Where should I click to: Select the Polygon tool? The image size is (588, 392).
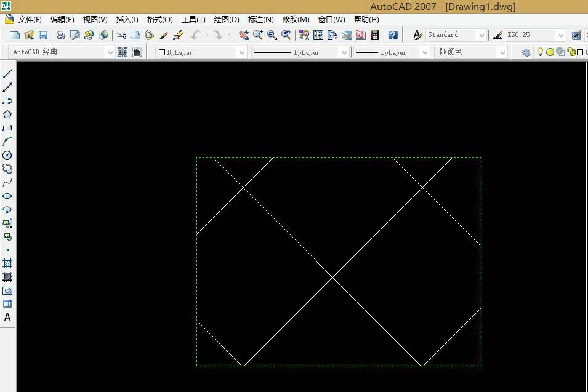[x=7, y=114]
